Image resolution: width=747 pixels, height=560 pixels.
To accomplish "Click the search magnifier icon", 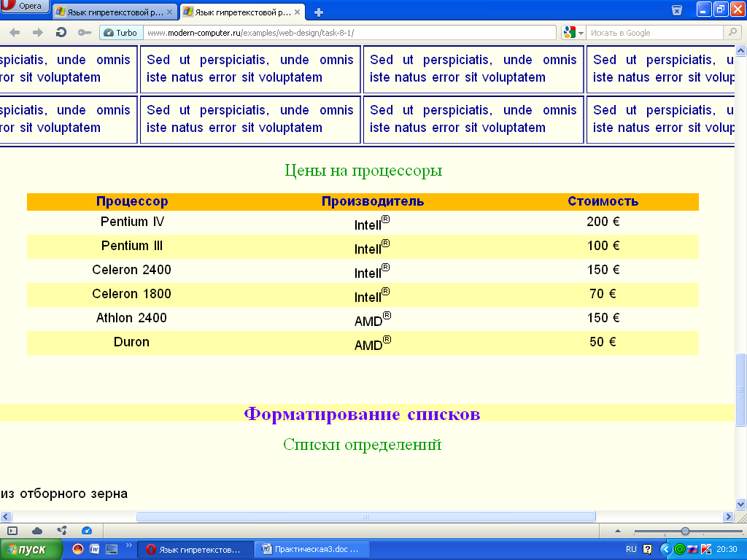I will (732, 32).
